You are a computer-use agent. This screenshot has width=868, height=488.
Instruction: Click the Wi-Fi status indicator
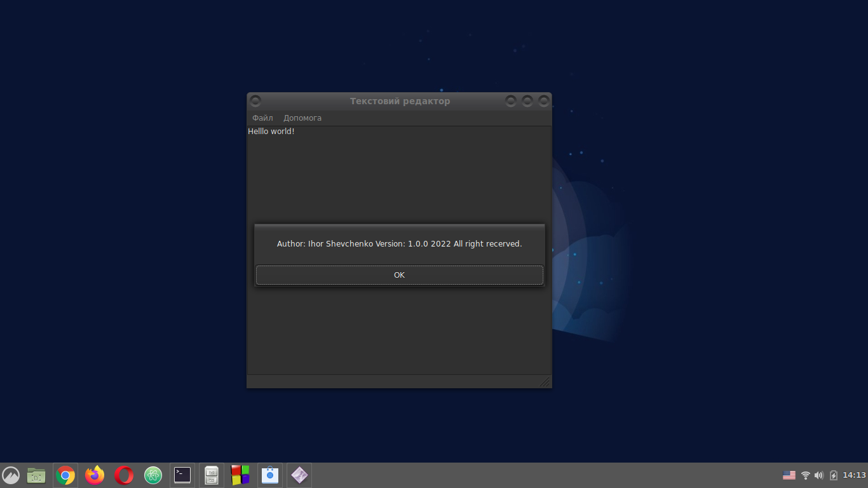tap(804, 475)
